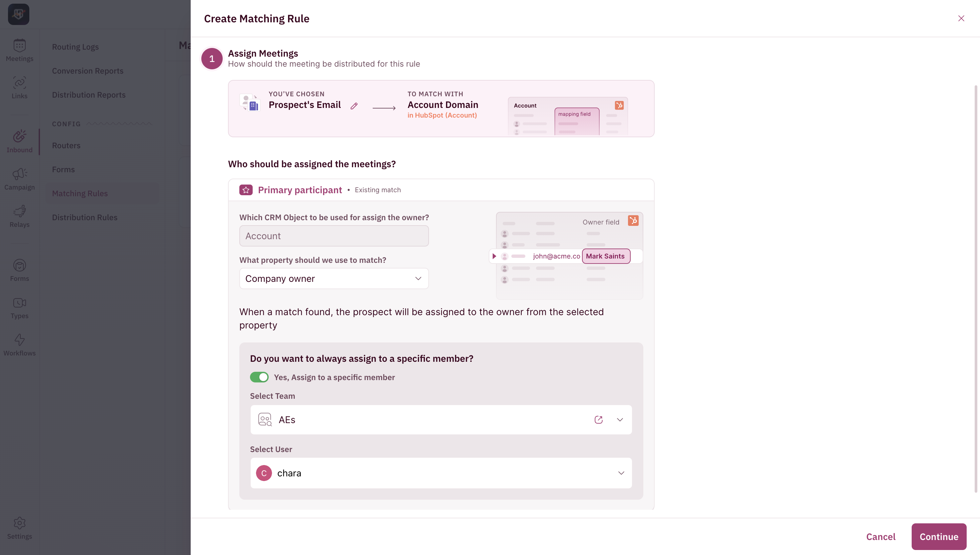Open AEs team external link icon

[598, 420]
